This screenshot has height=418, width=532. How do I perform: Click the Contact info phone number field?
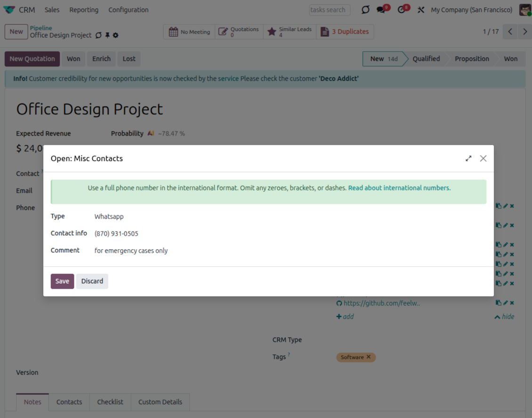point(116,234)
